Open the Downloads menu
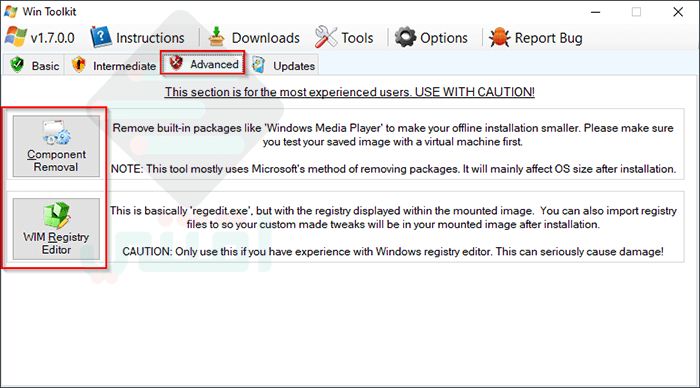This screenshot has height=388, width=700. coord(266,38)
